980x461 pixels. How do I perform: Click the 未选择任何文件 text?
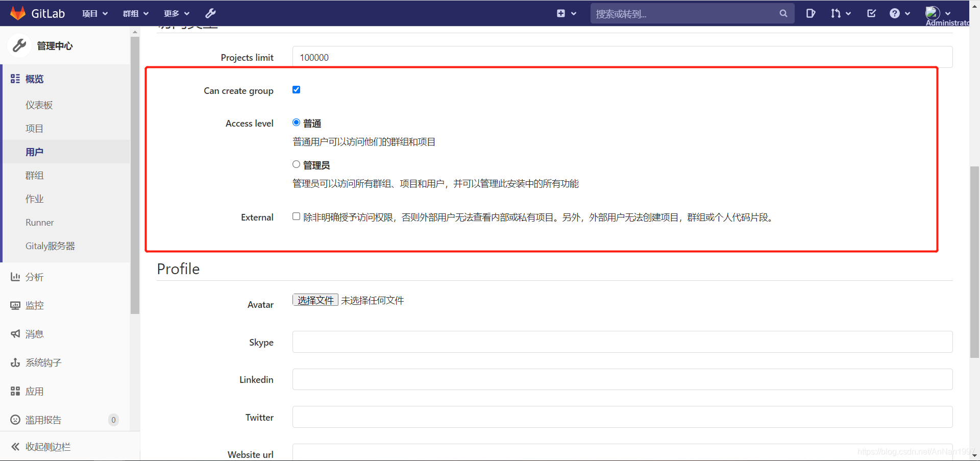coord(373,300)
